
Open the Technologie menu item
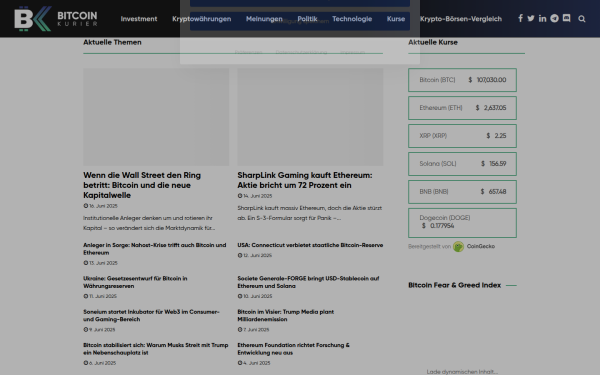pos(352,19)
